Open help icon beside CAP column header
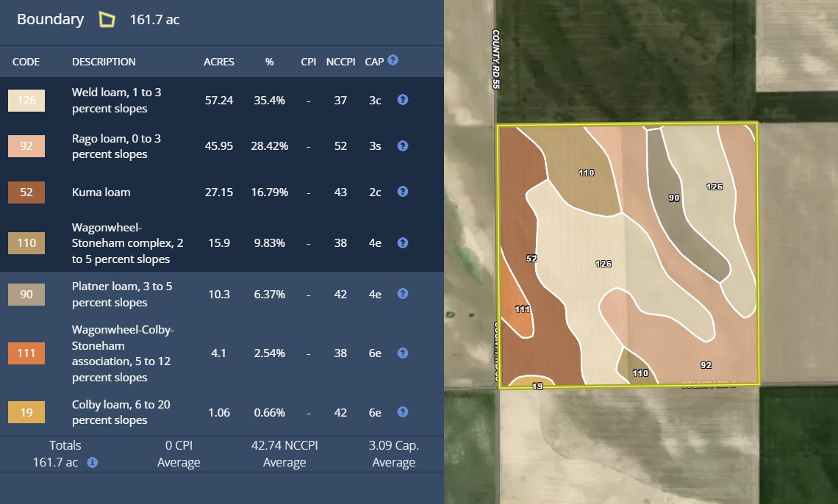The width and height of the screenshot is (838, 504). [393, 60]
